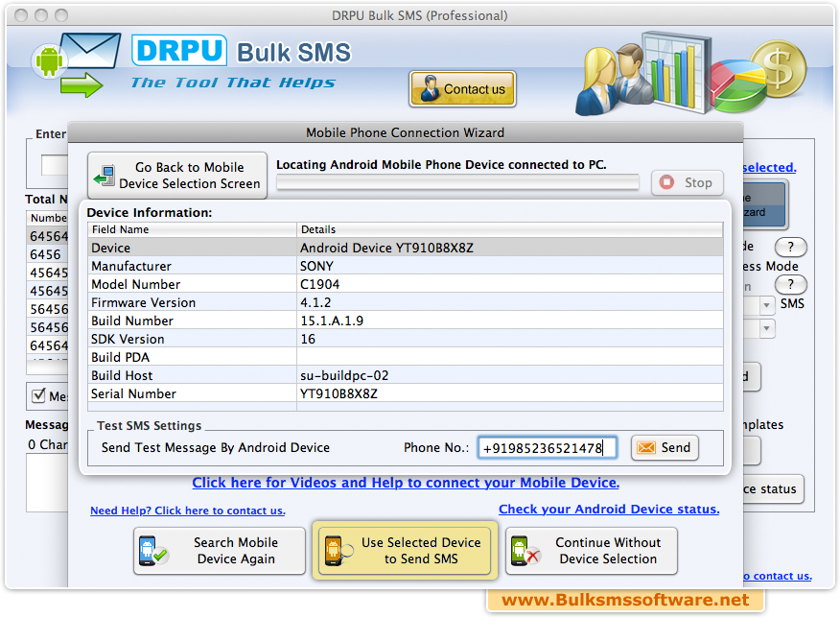This screenshot has width=840, height=618.
Task: Select the Device row Android Device YT910B8X8Z
Action: [x=406, y=248]
